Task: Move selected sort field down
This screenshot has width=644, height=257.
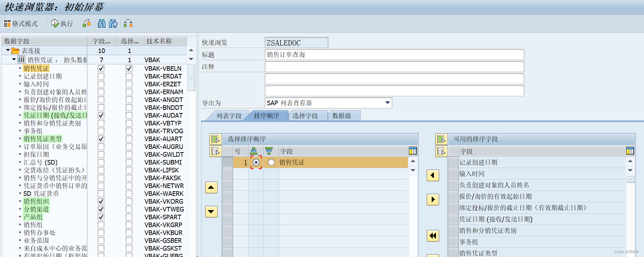Action: (x=211, y=212)
